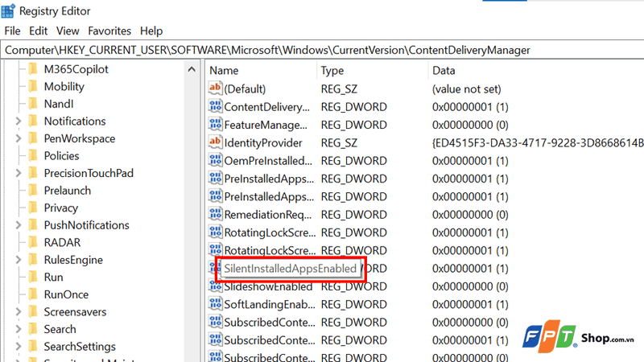This screenshot has height=362, width=644.
Task: Select the SearchSettings key label
Action: click(x=80, y=347)
